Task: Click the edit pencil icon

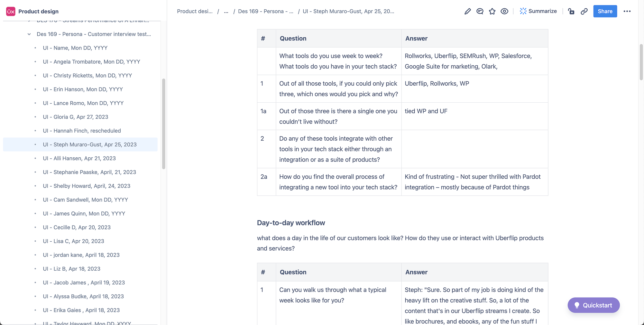Action: (x=467, y=11)
